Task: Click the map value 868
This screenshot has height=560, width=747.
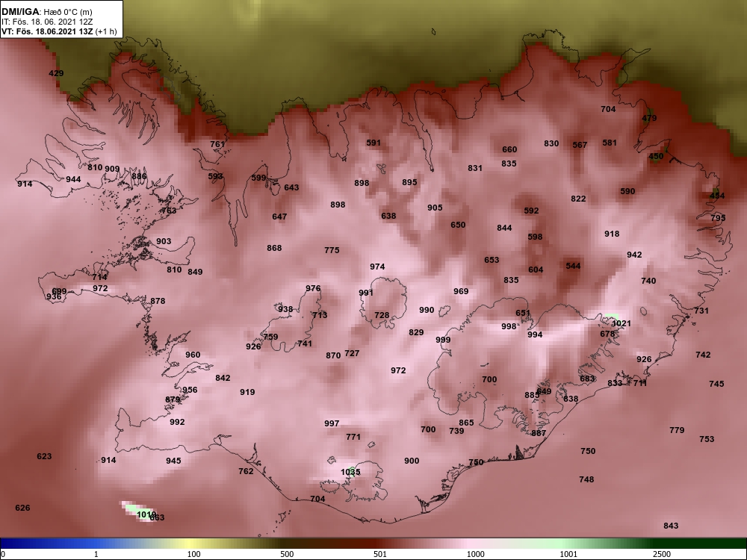Action: (x=274, y=248)
